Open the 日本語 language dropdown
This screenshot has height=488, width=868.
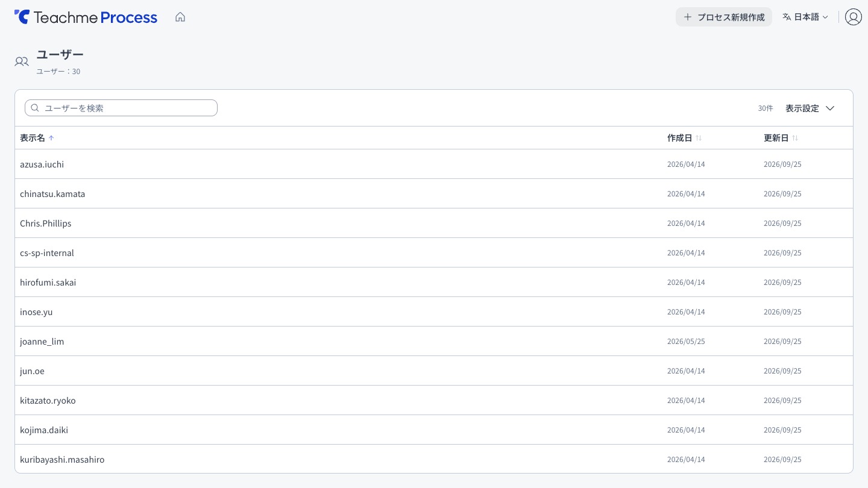click(x=805, y=17)
